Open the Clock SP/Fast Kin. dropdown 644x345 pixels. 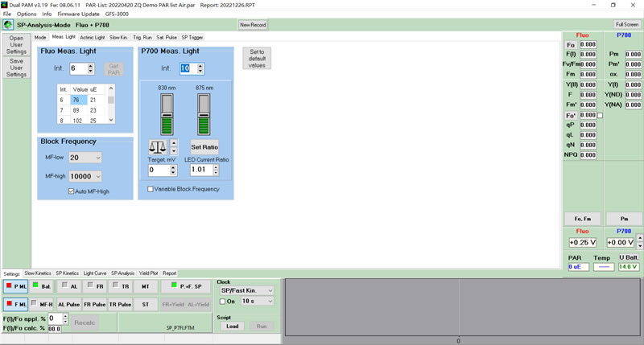coord(246,290)
